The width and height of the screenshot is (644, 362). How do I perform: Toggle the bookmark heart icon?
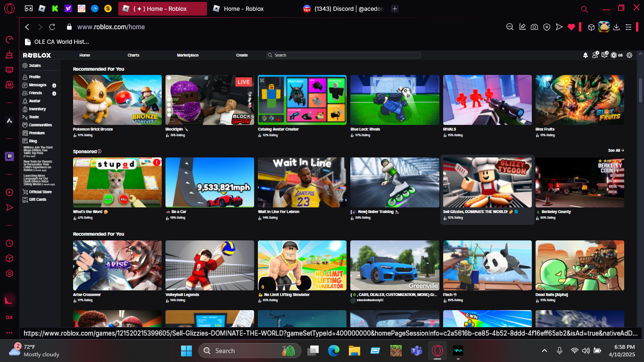[x=571, y=27]
